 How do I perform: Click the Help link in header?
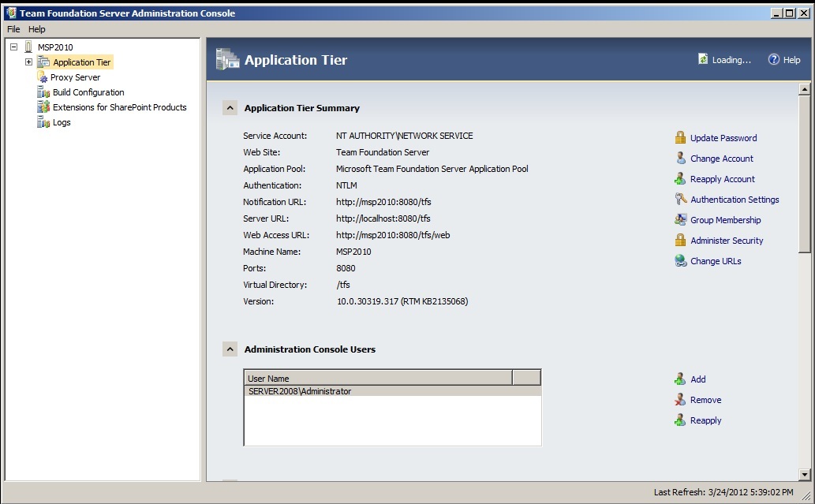click(791, 60)
